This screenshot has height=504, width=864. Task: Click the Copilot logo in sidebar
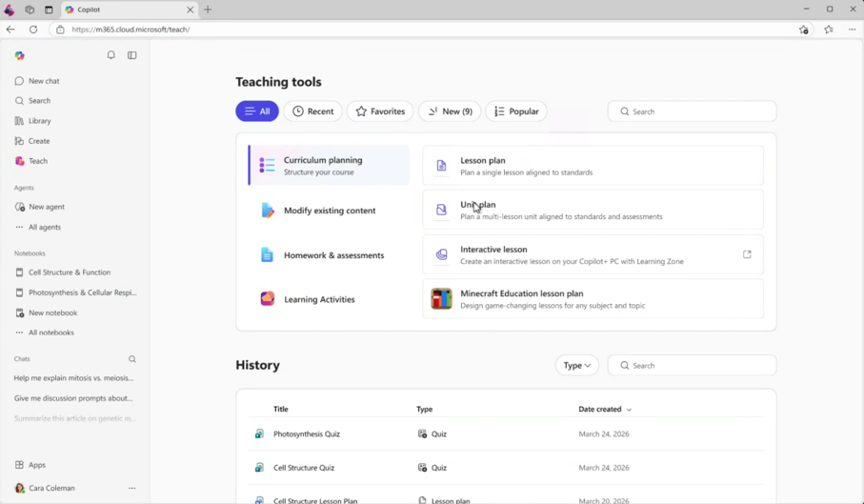19,55
